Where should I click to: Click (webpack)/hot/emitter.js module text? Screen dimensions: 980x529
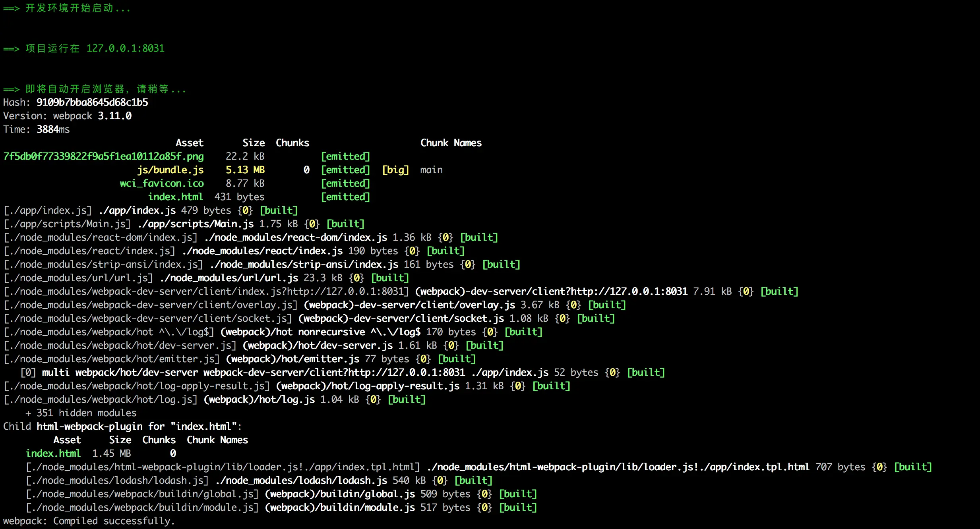coord(292,359)
